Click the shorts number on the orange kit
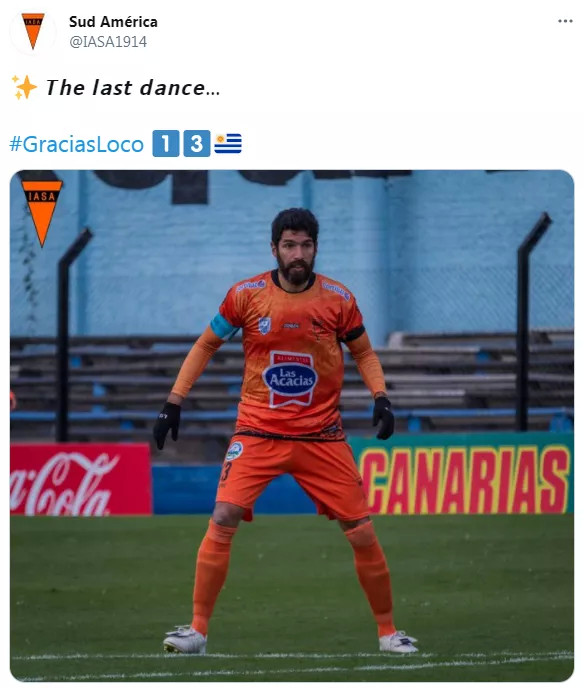 pyautogui.click(x=226, y=471)
